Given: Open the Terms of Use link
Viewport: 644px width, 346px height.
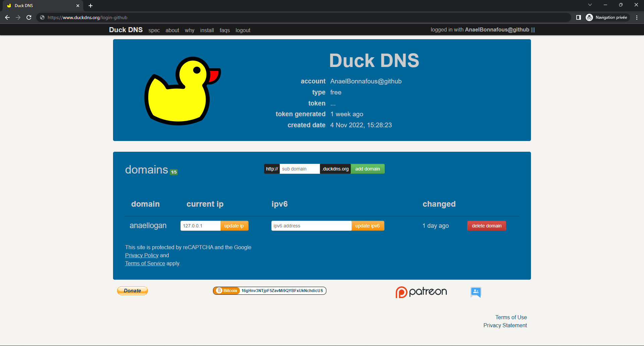Looking at the screenshot, I should (x=511, y=317).
